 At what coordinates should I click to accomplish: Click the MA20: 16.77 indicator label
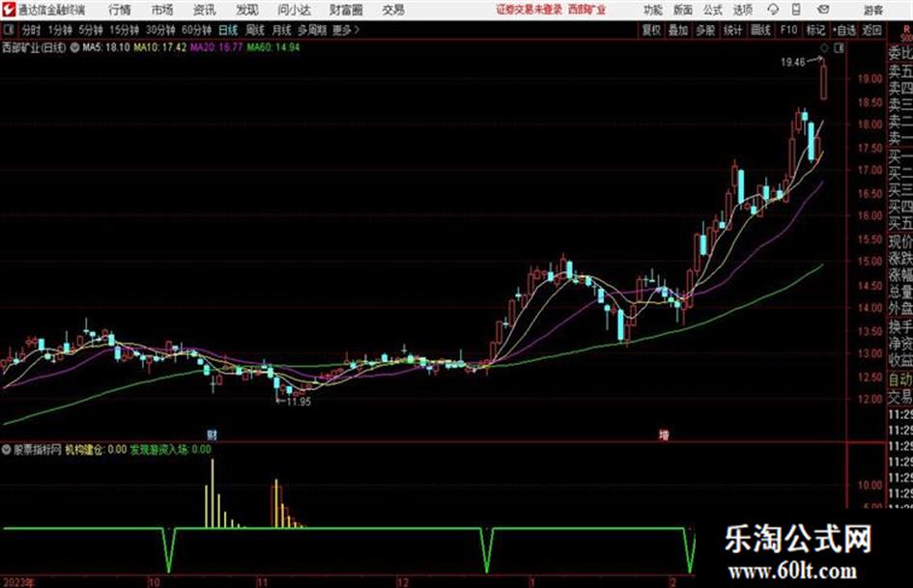(216, 47)
